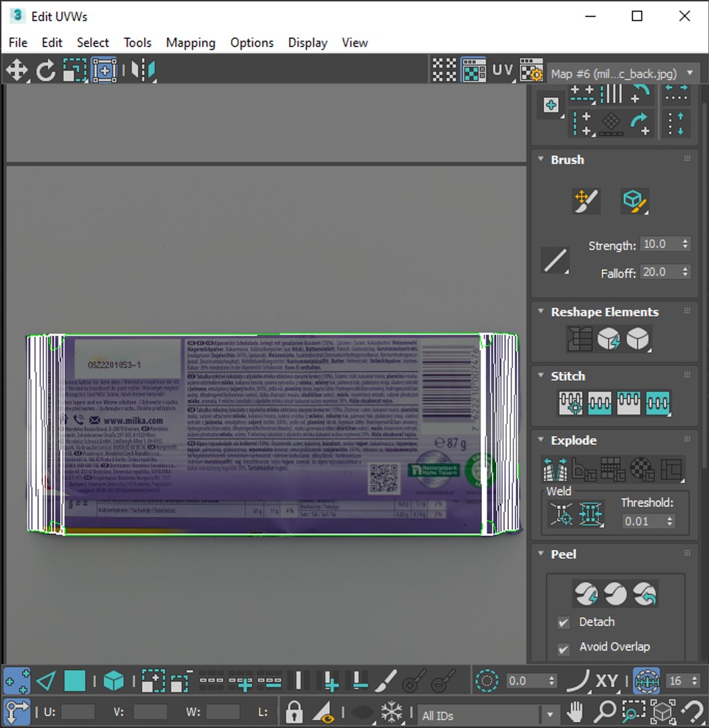Select the Zoom magnifier tool
This screenshot has height=728, width=709.
coord(605,712)
